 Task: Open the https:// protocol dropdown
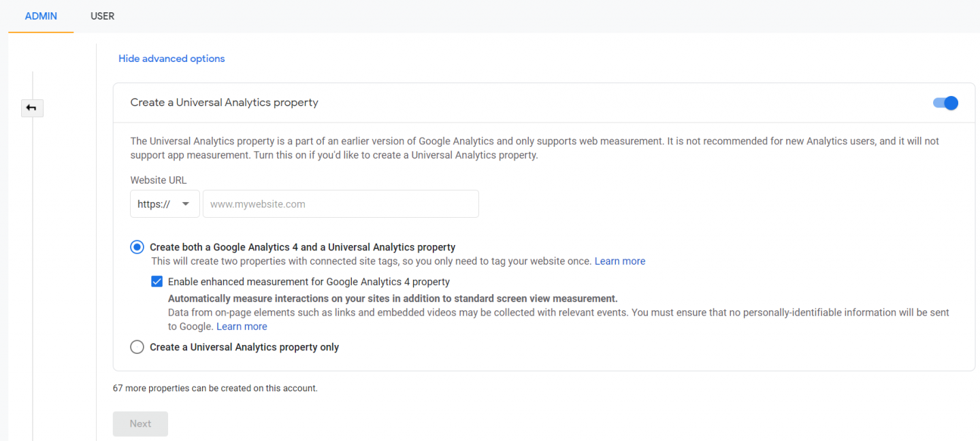click(165, 204)
